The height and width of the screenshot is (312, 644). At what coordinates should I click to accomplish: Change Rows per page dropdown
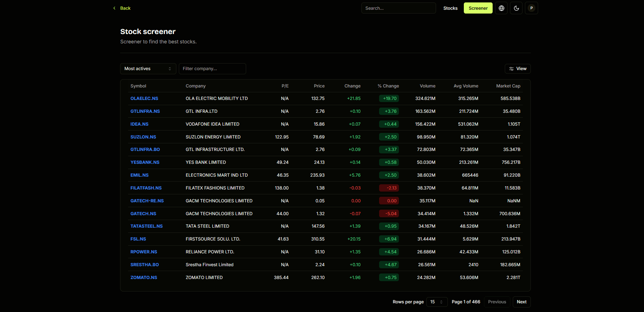(437, 302)
